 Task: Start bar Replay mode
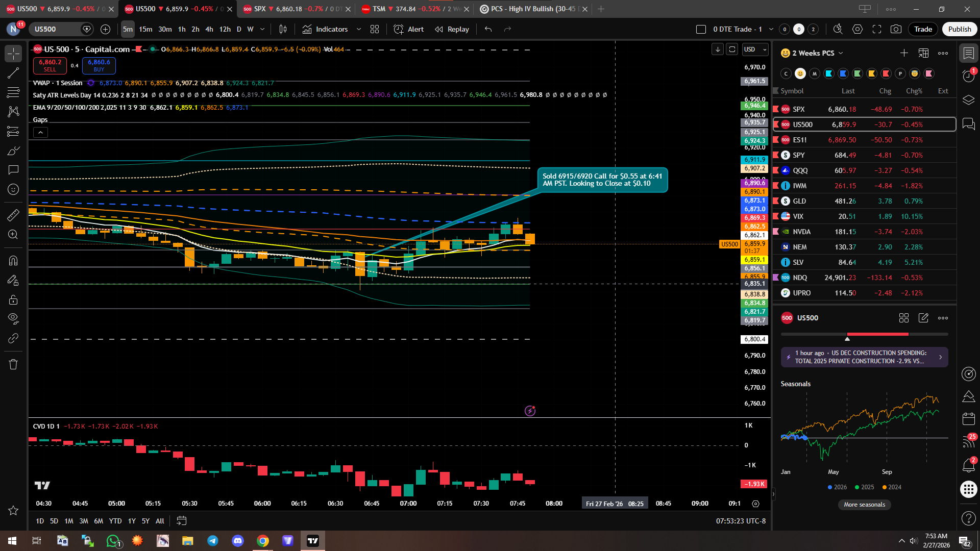point(452,29)
